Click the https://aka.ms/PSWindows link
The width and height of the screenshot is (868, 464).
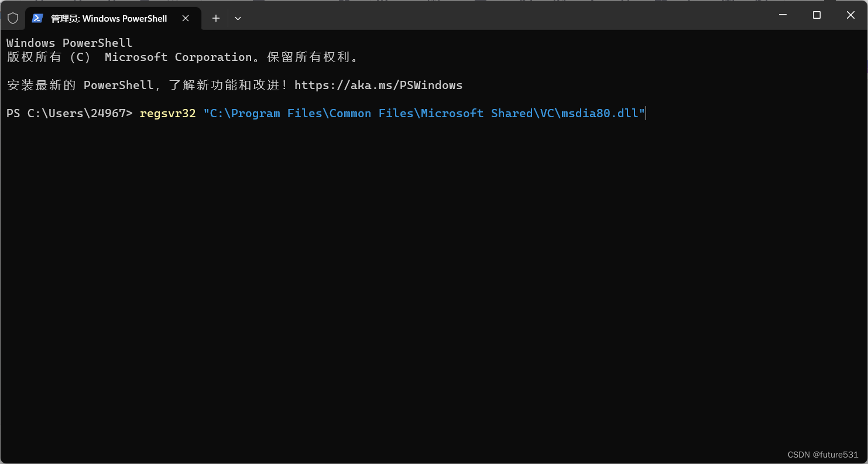[x=378, y=85]
